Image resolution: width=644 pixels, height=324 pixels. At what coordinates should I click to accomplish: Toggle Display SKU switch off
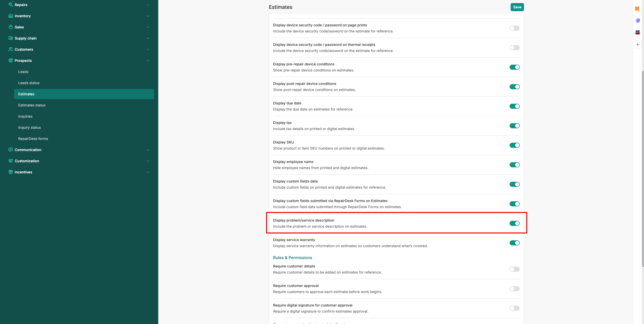(514, 145)
